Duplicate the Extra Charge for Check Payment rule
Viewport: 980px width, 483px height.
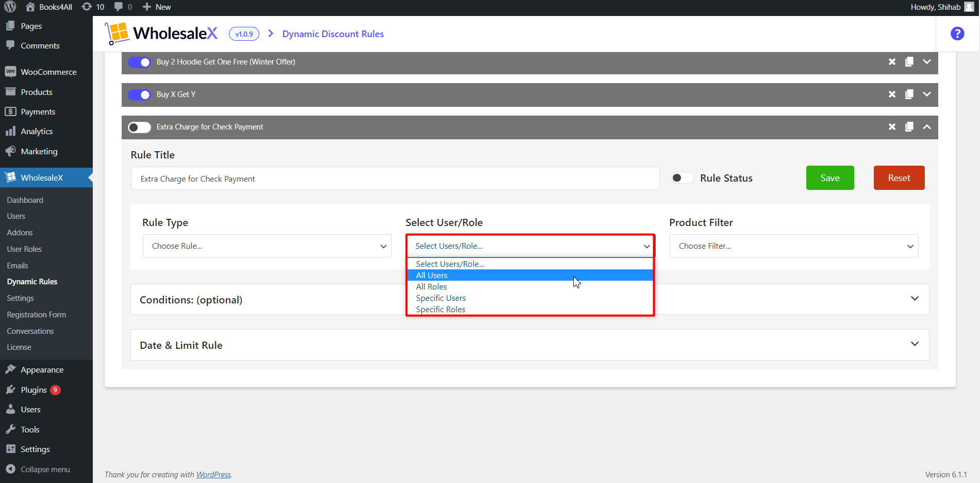909,127
